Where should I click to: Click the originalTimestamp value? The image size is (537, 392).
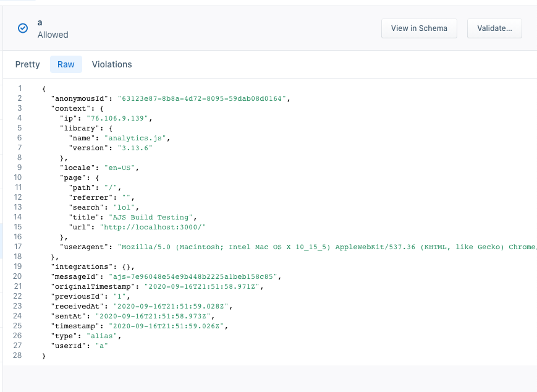202,287
